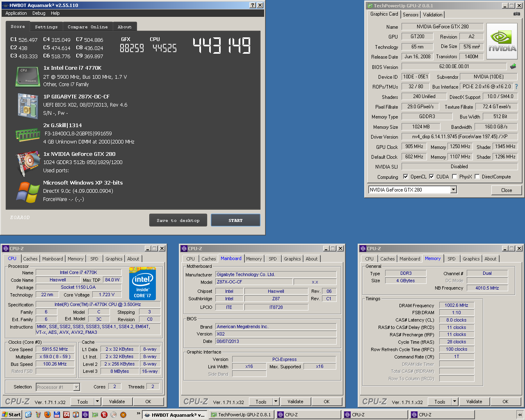The image size is (525, 420).
Task: Open the Application menu in Aquamark
Action: 16,13
